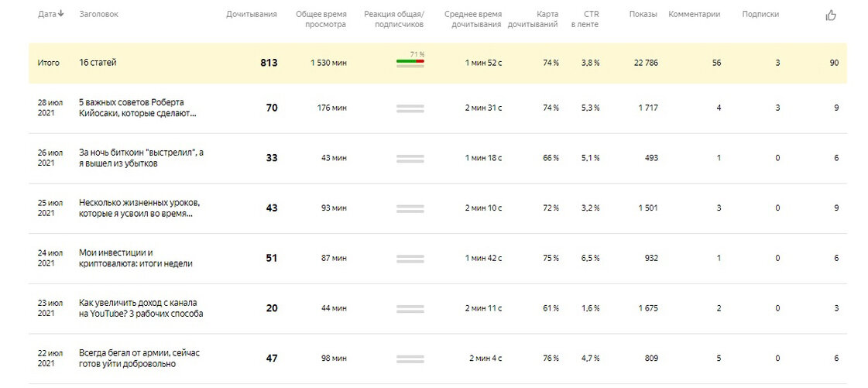
Task: Click CTR value 4,7 %
Action: pos(590,358)
